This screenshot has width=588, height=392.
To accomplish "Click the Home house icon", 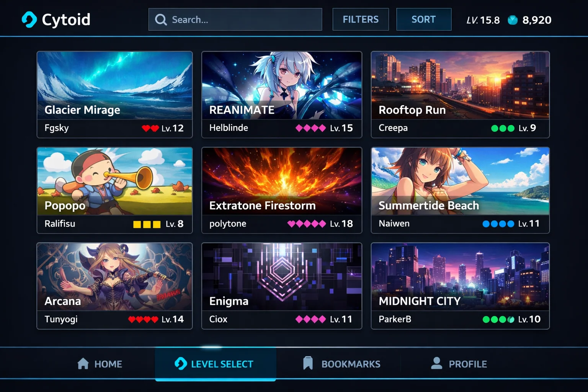I will point(83,363).
